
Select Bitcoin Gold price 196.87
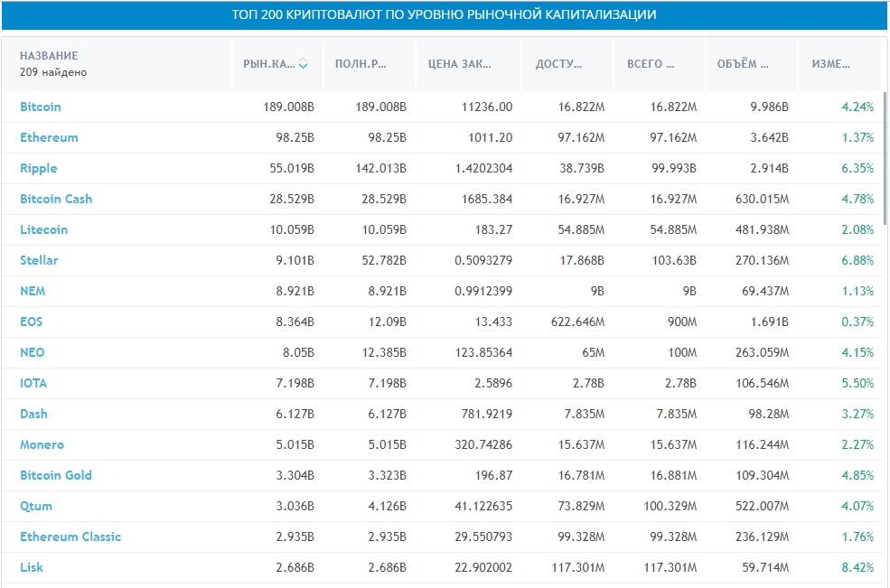[x=493, y=475]
